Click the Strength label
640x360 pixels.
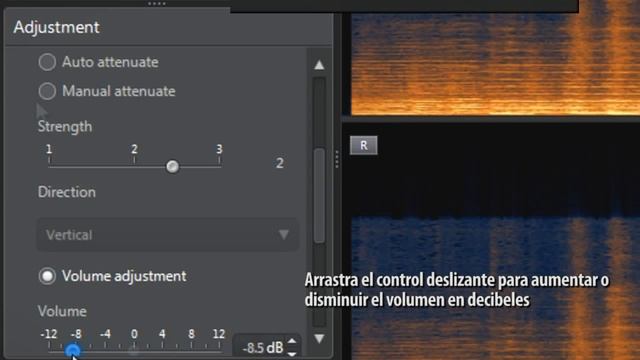[x=65, y=127]
